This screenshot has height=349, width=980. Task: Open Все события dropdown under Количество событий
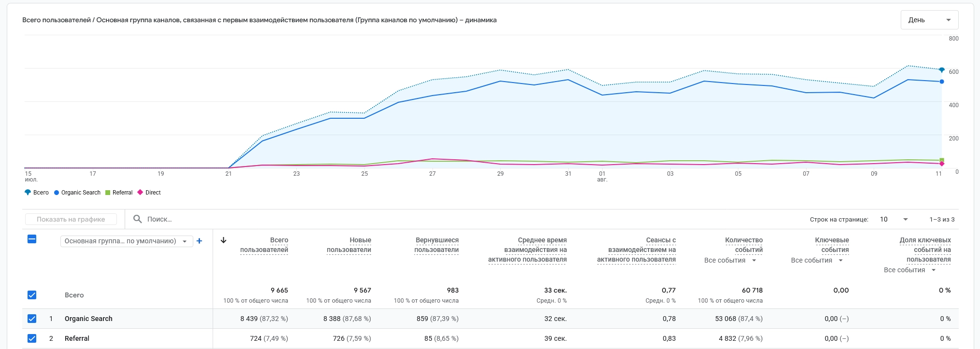(x=730, y=260)
